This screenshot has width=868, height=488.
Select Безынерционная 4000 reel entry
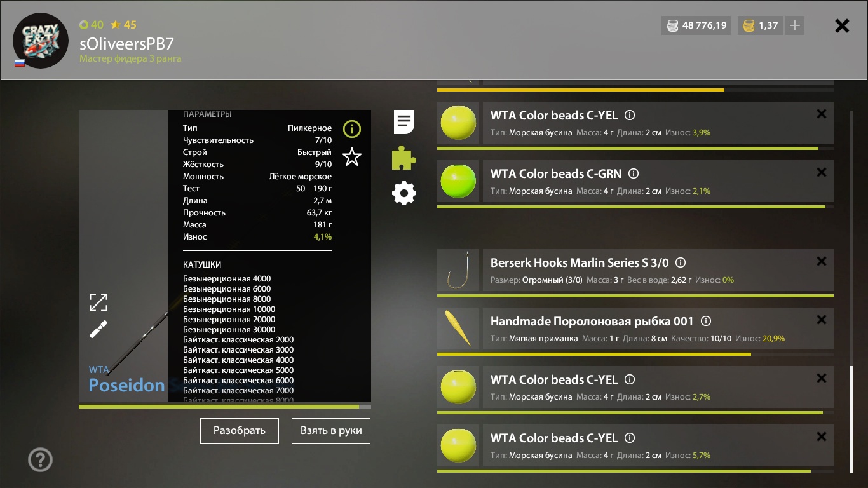click(x=227, y=278)
